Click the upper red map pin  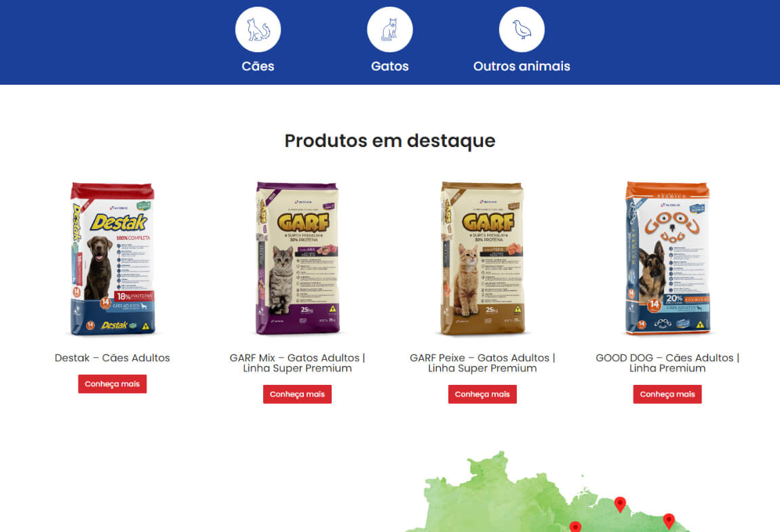pos(620,504)
